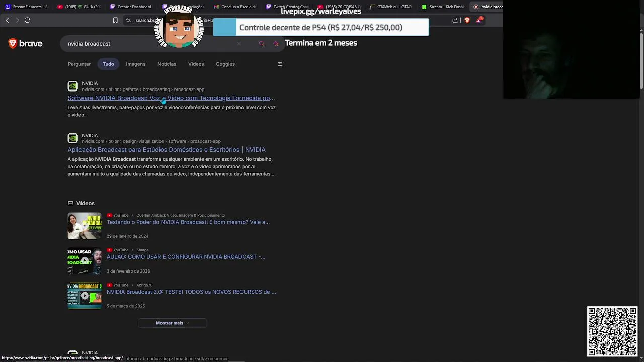Screen dimensions: 644x362
Task: Bookmark this page with the bookmark icon
Action: pos(115,20)
